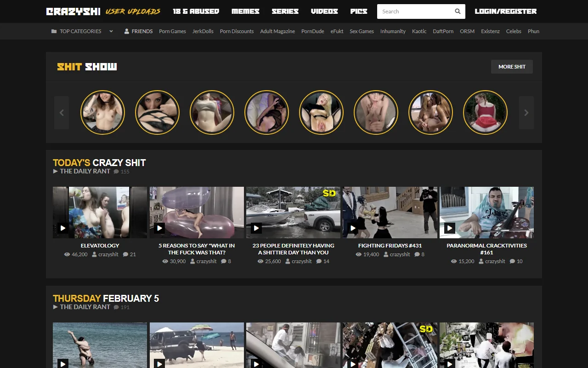Click the carousel's previous arrow
This screenshot has width=588, height=368.
(x=62, y=113)
